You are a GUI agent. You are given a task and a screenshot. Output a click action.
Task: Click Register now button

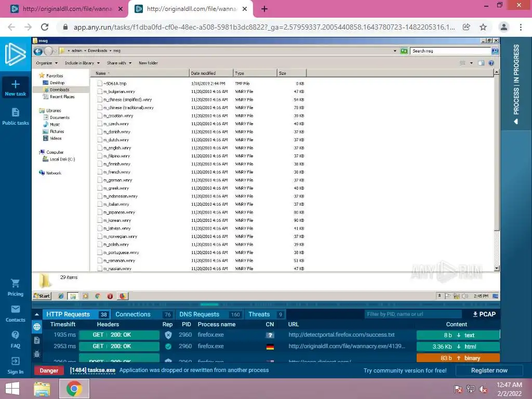(489, 370)
